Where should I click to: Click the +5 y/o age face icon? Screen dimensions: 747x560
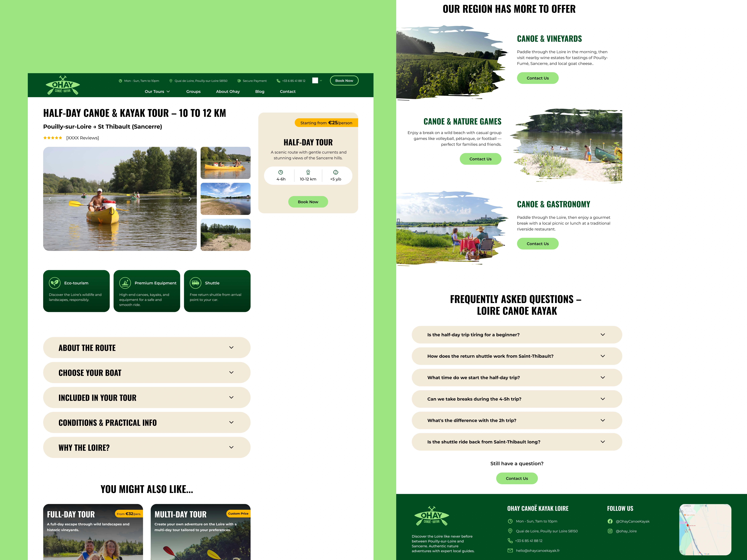336,172
